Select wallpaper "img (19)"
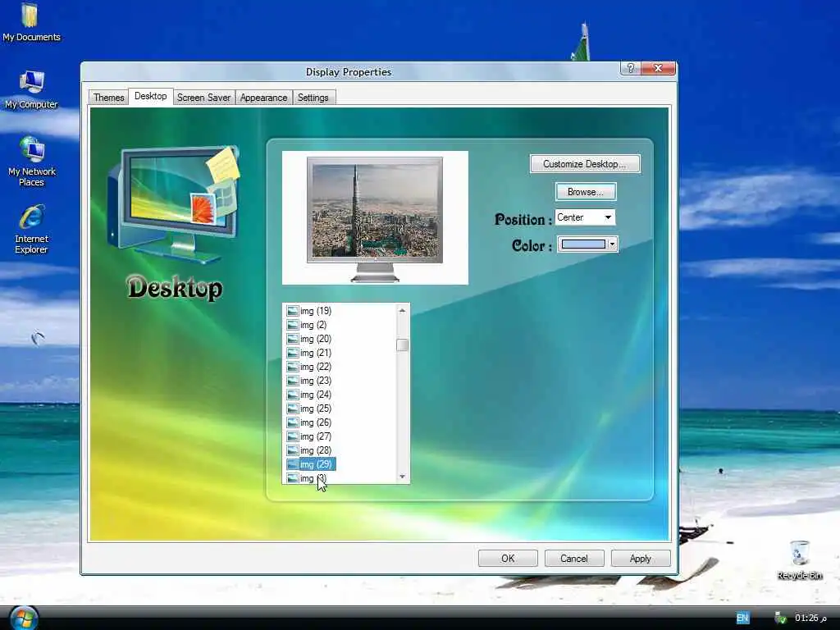Image resolution: width=840 pixels, height=630 pixels. (316, 311)
